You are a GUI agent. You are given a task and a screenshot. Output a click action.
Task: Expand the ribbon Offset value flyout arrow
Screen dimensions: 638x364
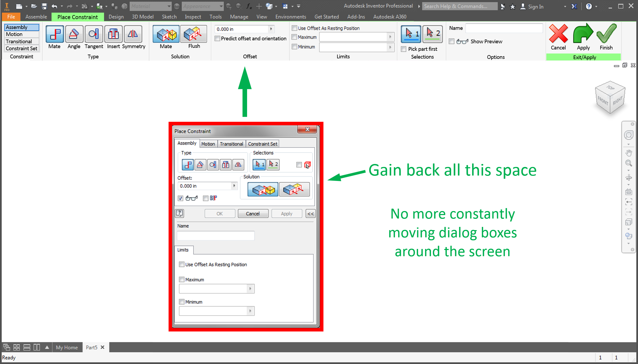(x=271, y=29)
